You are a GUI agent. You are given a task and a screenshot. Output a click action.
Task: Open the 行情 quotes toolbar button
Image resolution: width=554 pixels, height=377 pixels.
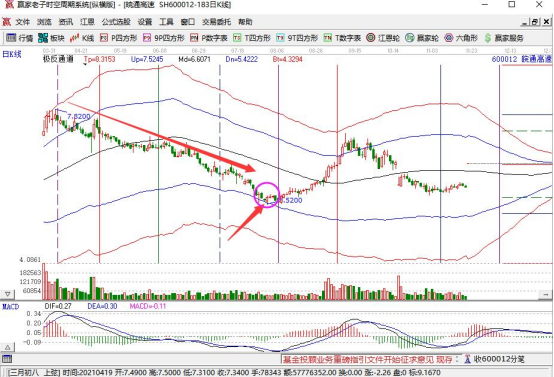tap(19, 38)
